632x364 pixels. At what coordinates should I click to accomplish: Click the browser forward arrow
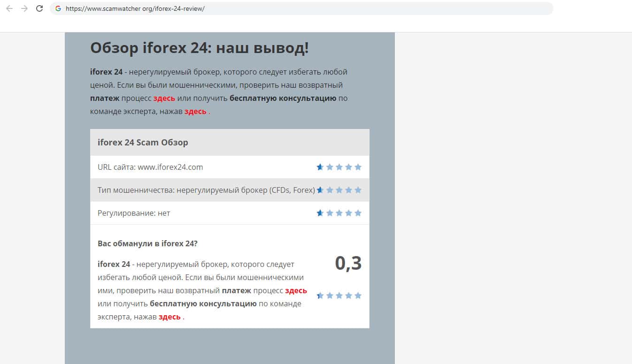pyautogui.click(x=24, y=8)
